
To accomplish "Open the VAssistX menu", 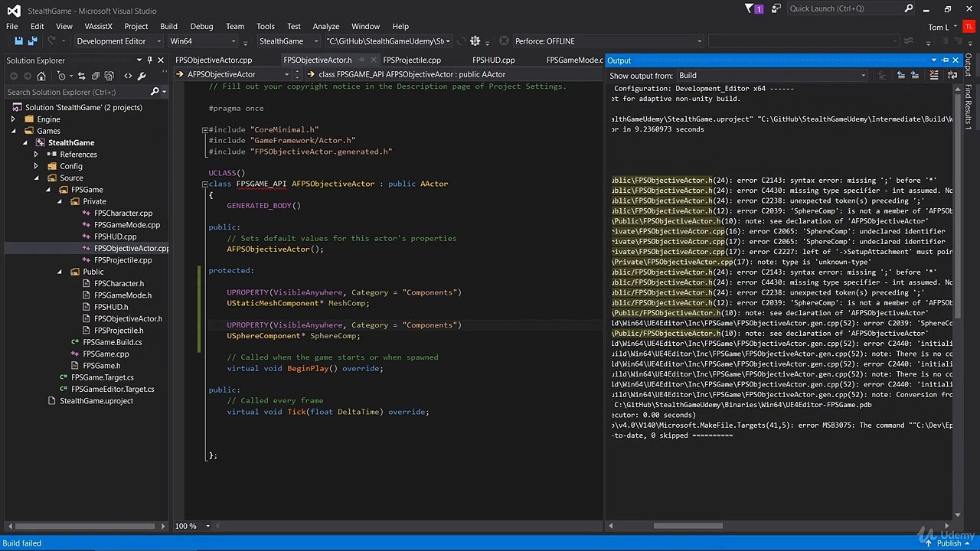I will coord(99,26).
